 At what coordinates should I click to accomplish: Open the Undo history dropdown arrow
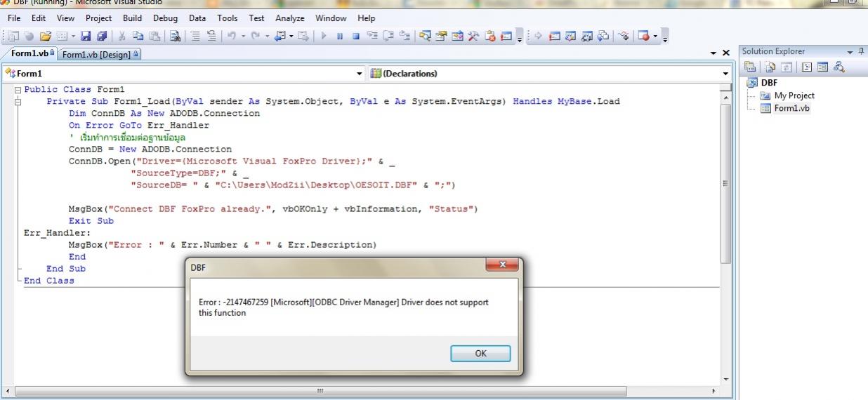coord(242,35)
